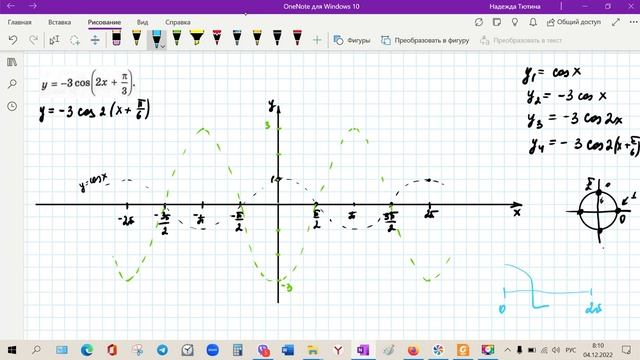Show hidden system tray icons
640x360 pixels.
coord(507,350)
